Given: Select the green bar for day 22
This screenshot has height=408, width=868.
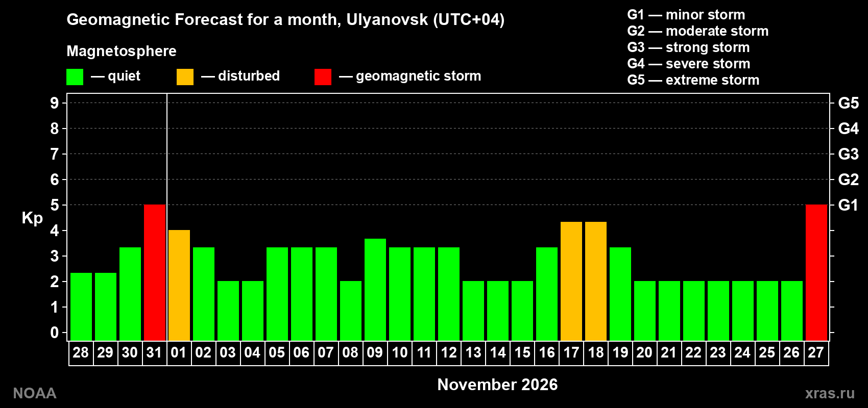Looking at the screenshot, I should point(694,311).
